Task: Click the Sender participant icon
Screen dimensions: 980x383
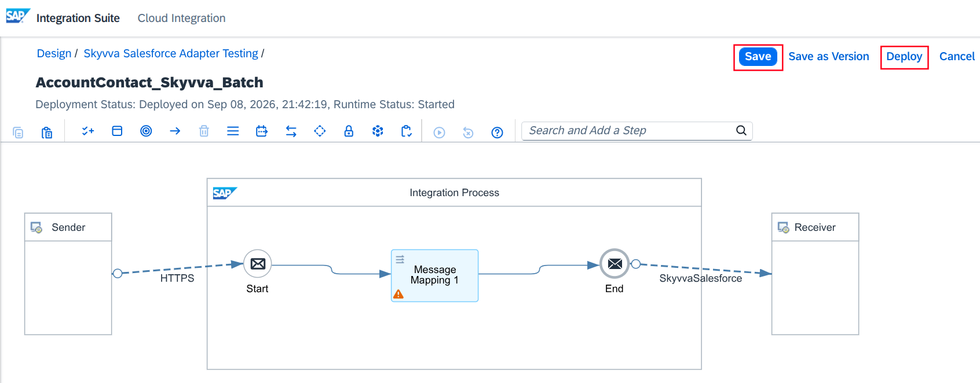Action: click(x=36, y=227)
